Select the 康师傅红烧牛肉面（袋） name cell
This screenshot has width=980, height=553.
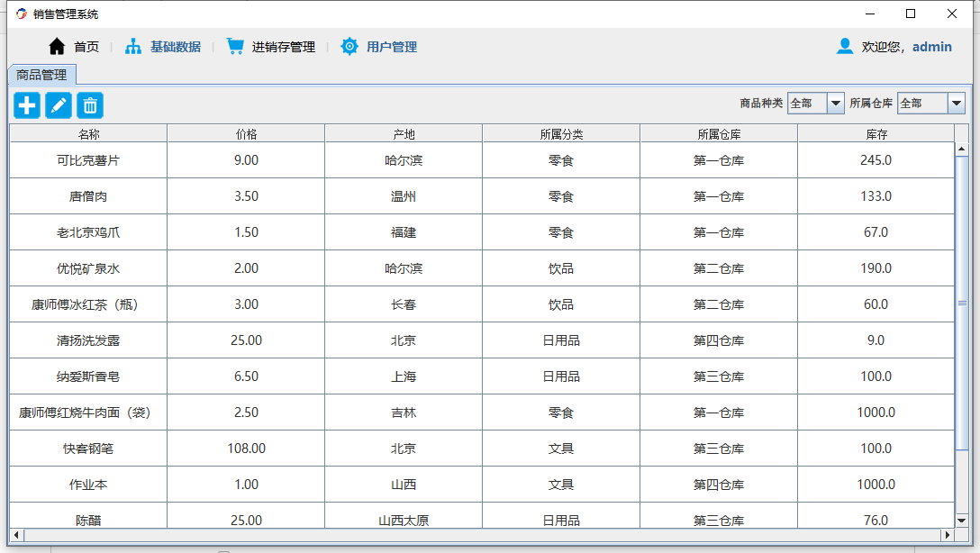tap(88, 412)
